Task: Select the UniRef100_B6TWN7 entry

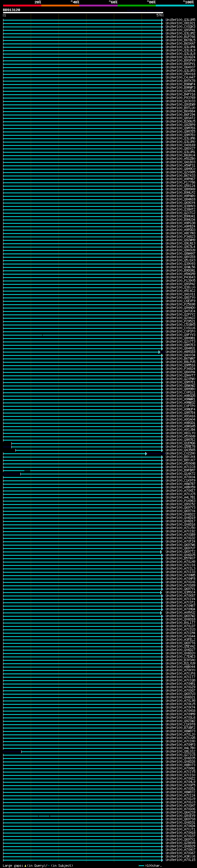Action: tap(180, 358)
